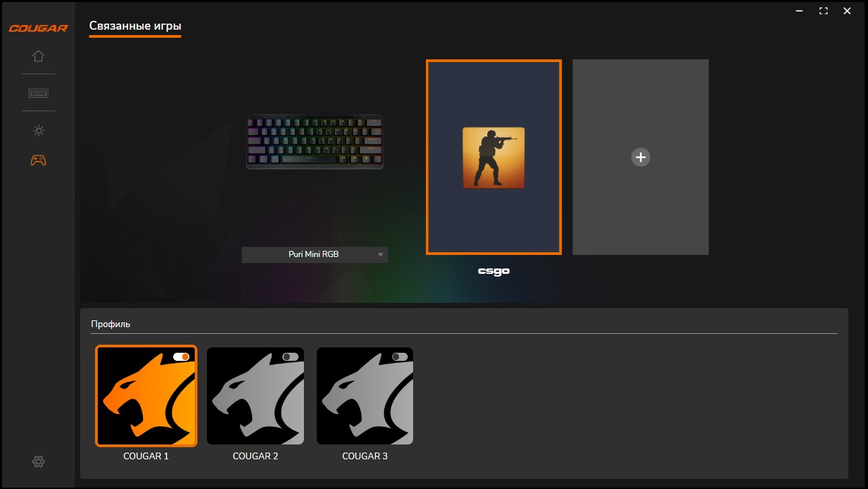Open settings gear in sidebar
The image size is (868, 489).
(38, 461)
